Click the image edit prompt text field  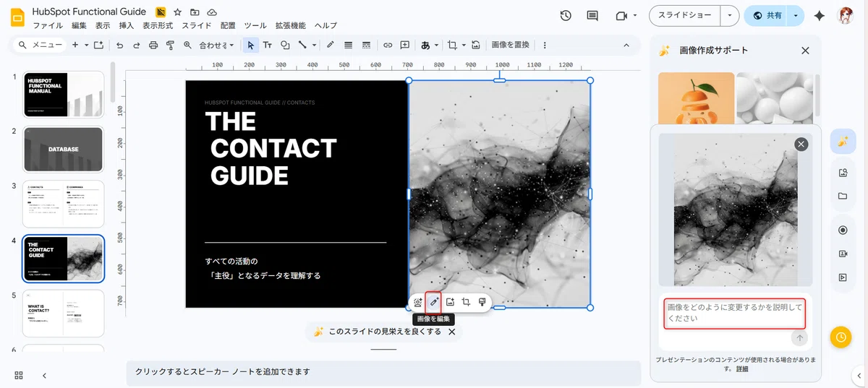point(735,313)
